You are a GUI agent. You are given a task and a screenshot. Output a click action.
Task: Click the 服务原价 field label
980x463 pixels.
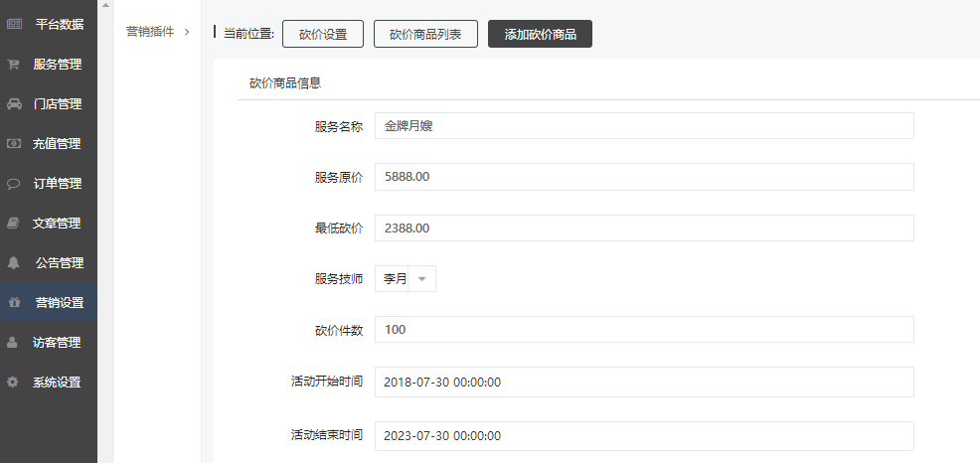(339, 178)
